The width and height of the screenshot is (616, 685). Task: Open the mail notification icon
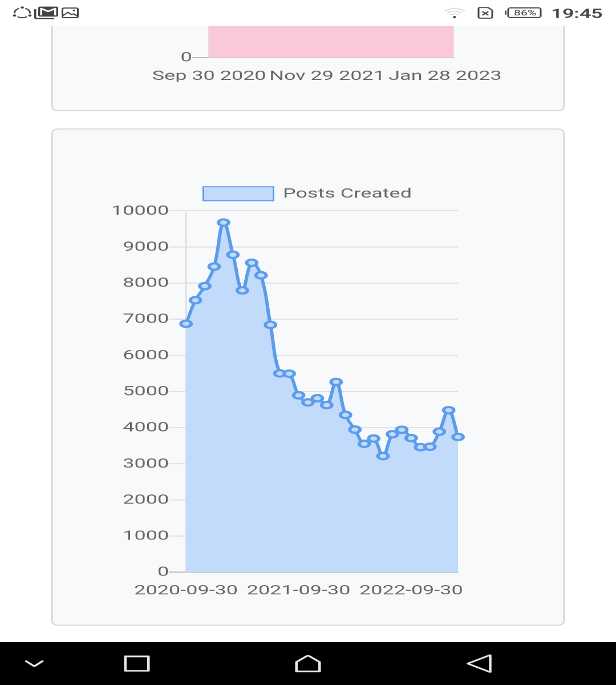coord(46,12)
